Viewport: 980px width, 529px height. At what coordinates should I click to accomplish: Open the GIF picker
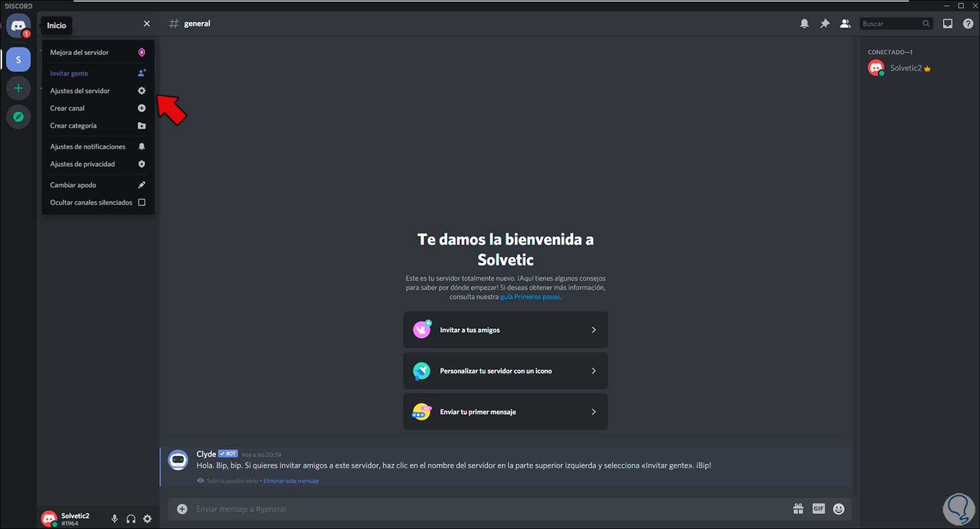click(819, 509)
